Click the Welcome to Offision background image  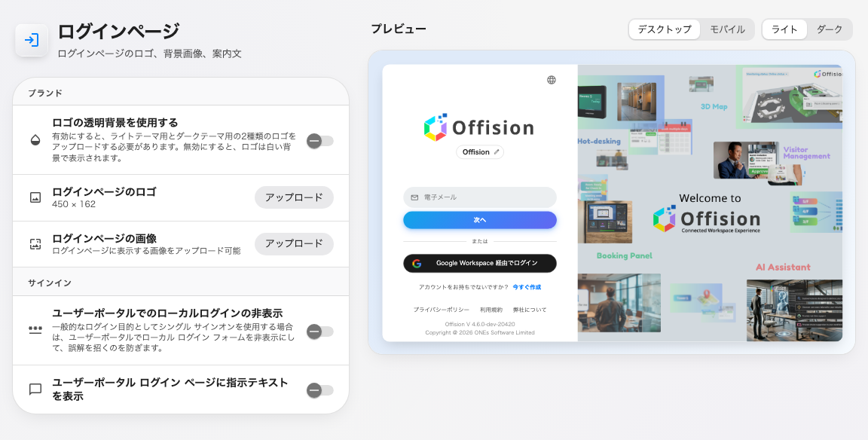tap(711, 203)
